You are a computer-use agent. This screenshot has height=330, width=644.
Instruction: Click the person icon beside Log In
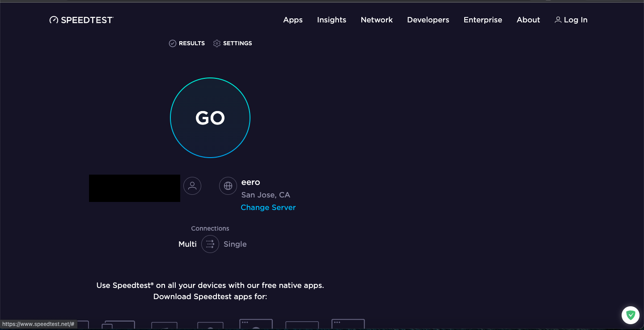[x=558, y=20]
